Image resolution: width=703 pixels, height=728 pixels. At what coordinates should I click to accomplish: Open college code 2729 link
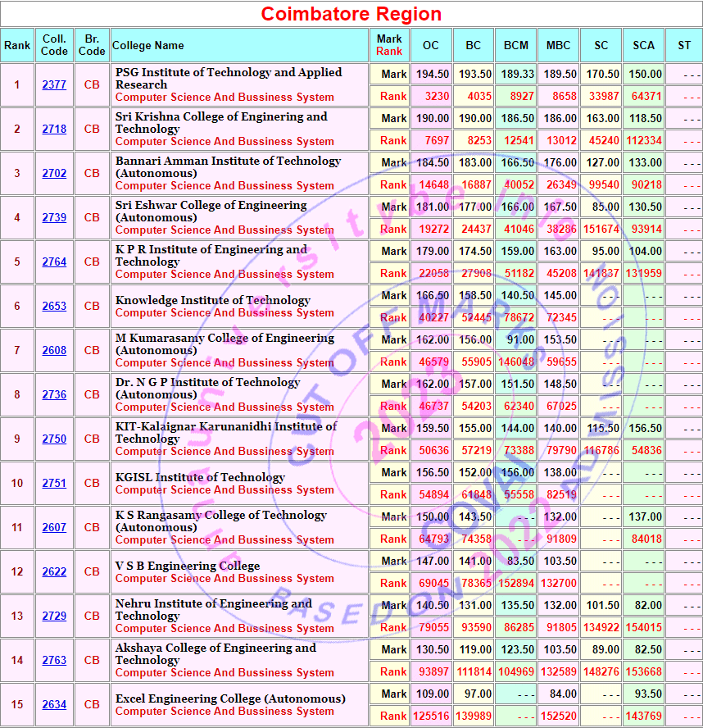point(54,617)
